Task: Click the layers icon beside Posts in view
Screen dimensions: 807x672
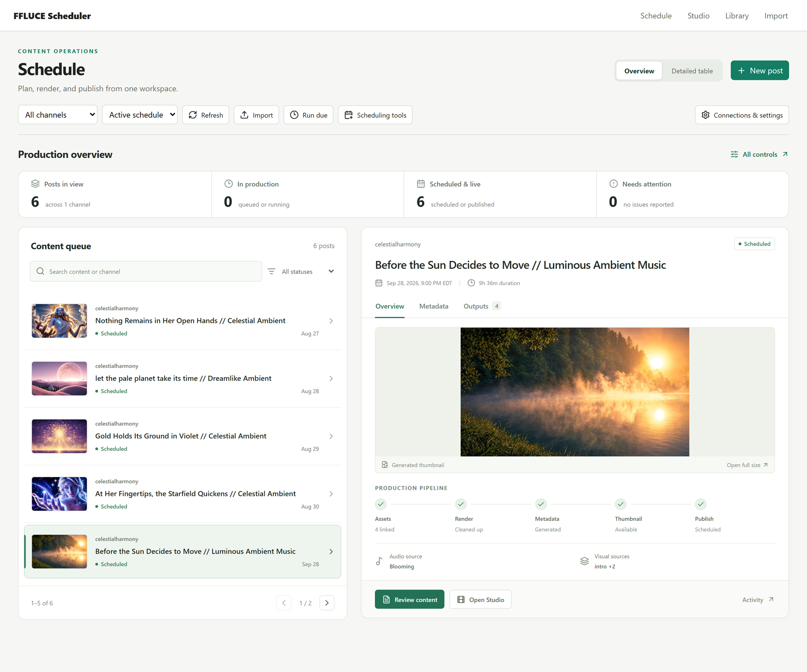Action: click(35, 184)
